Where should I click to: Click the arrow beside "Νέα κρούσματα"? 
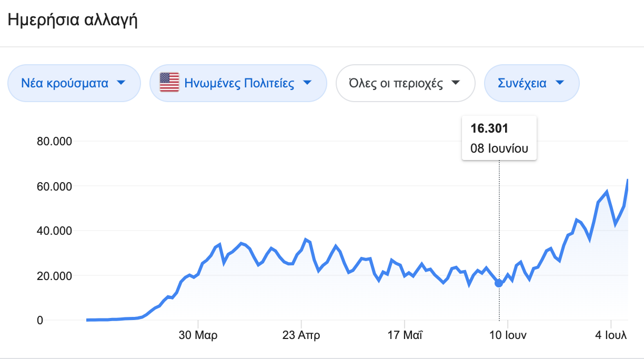point(121,83)
